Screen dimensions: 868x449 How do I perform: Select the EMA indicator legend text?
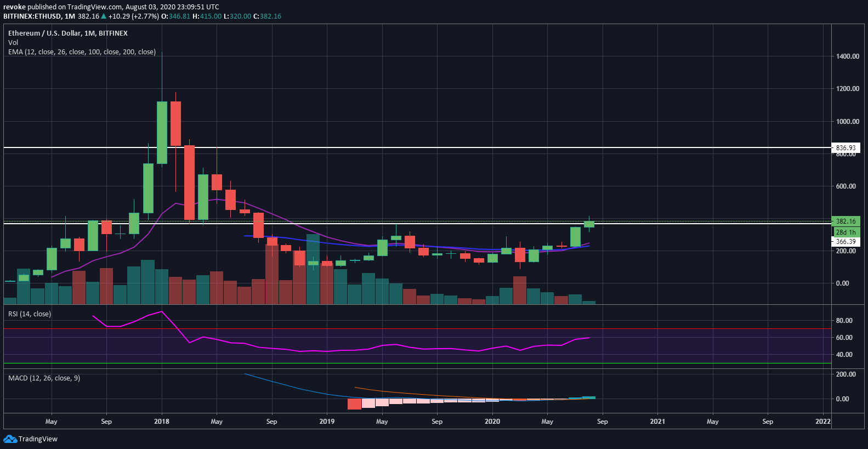pyautogui.click(x=82, y=52)
